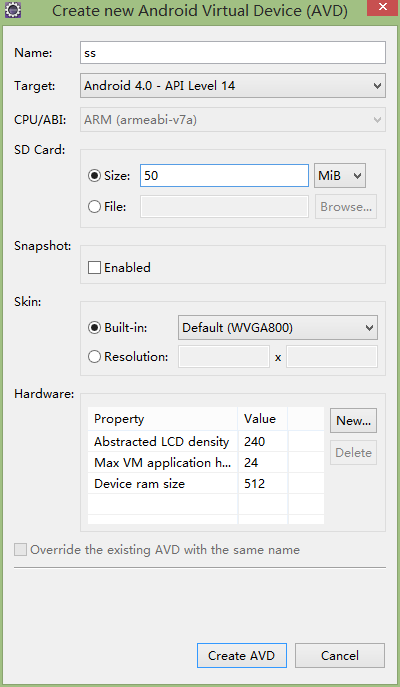Click the heap size value 24
The height and width of the screenshot is (687, 400).
click(x=251, y=463)
